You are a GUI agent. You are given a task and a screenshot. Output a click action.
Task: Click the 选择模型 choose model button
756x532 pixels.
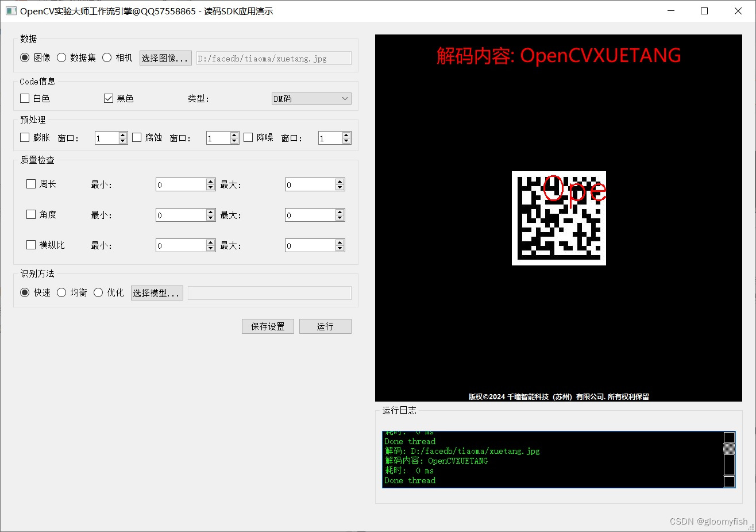(x=156, y=292)
